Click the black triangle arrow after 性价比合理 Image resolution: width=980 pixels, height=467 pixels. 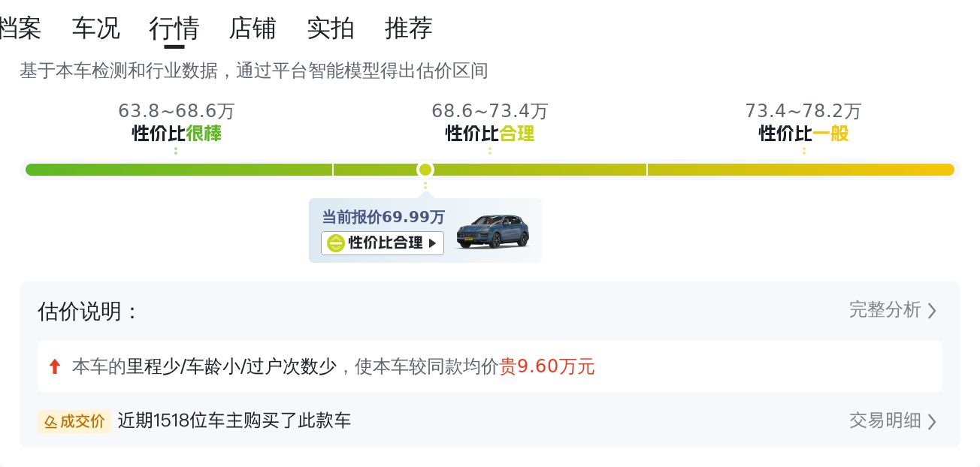point(433,243)
